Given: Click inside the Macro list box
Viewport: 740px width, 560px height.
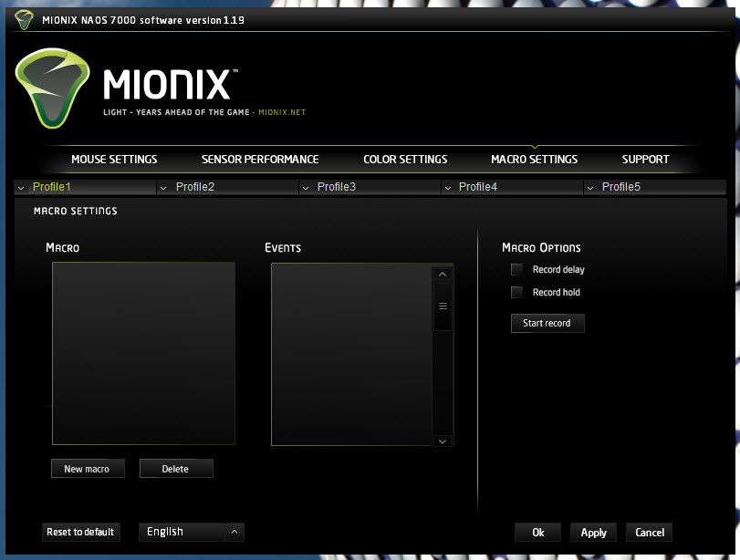Looking at the screenshot, I should click(x=143, y=353).
